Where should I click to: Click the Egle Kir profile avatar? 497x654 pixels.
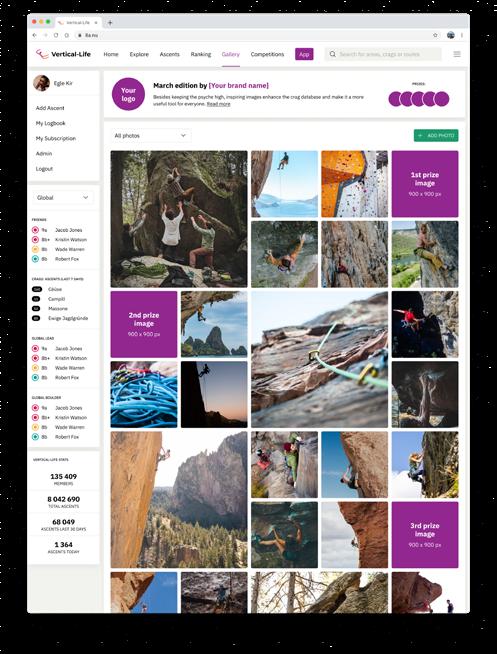point(41,83)
